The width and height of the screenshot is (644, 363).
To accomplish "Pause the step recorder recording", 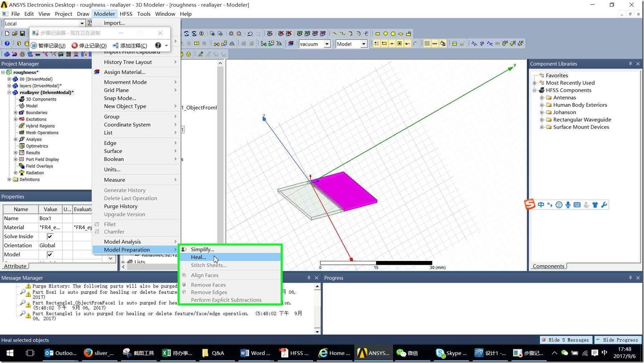I will pos(49,46).
